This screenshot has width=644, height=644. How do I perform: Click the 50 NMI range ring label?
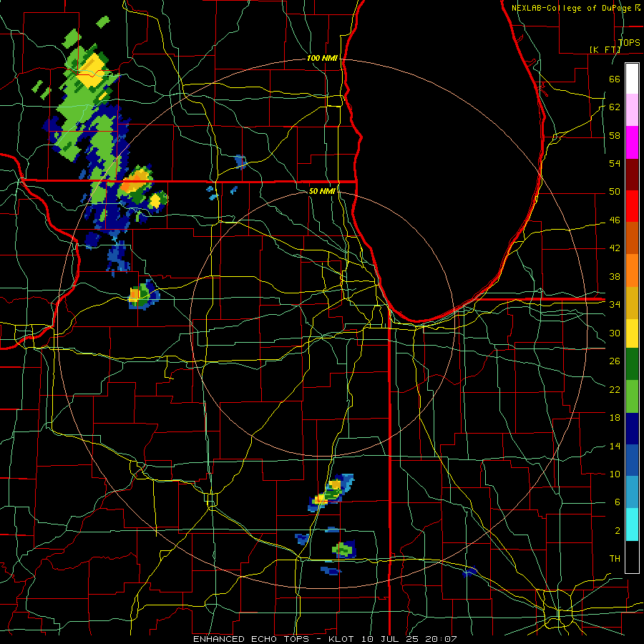322,191
